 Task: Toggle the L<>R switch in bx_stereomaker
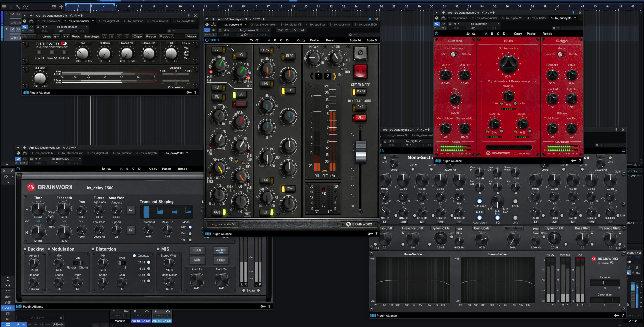click(39, 52)
